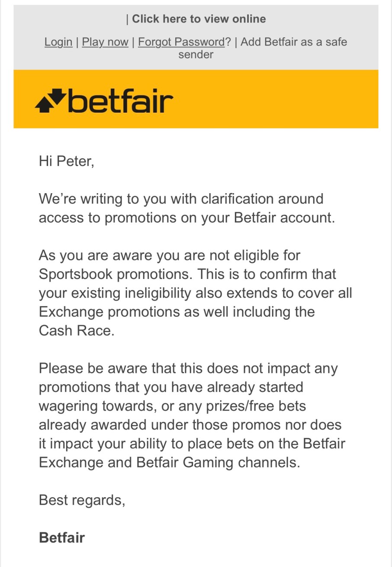Screen dimensions: 392x567
Task: Click the words "Please be aware"
Action: (93, 368)
